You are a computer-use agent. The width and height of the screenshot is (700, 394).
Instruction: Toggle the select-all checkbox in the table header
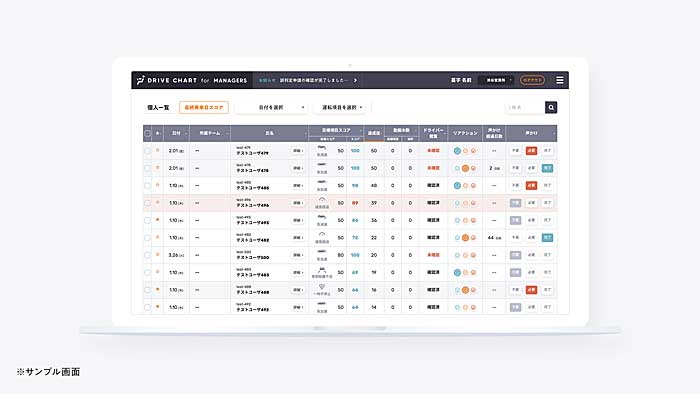coord(147,133)
